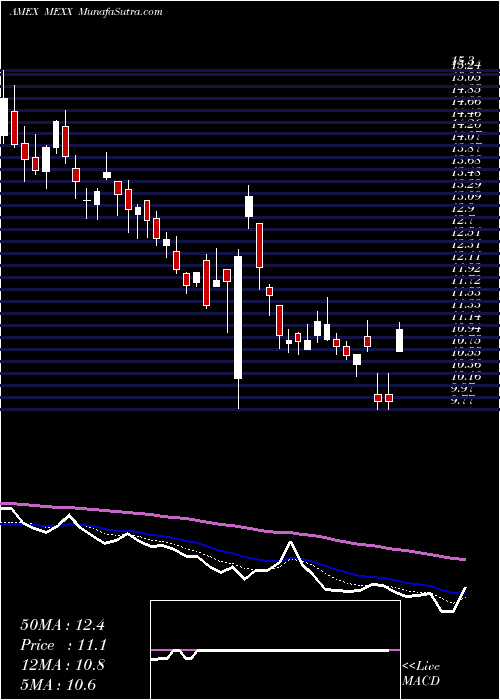Click the '11.14' price axis label
500x700 pixels.
click(x=466, y=317)
